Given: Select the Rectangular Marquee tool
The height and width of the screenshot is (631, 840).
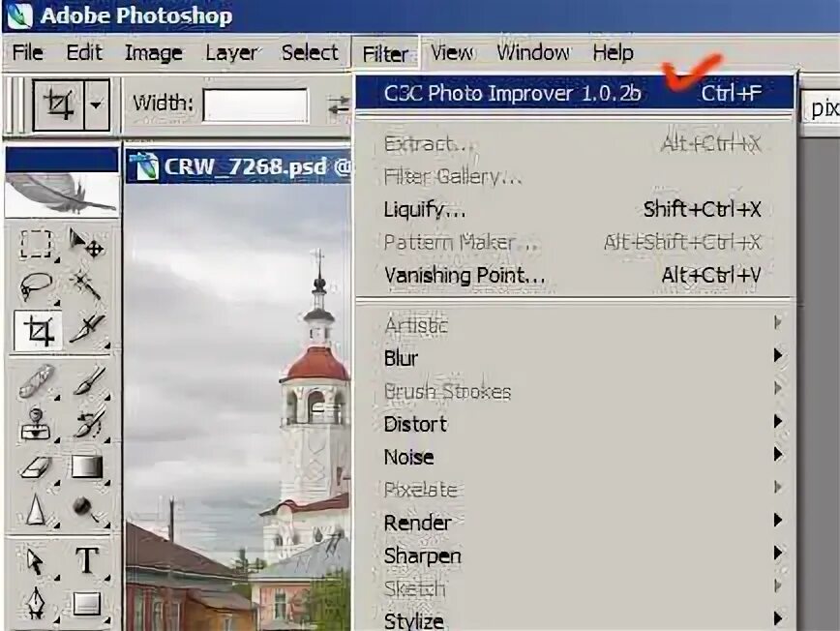Looking at the screenshot, I should point(36,244).
